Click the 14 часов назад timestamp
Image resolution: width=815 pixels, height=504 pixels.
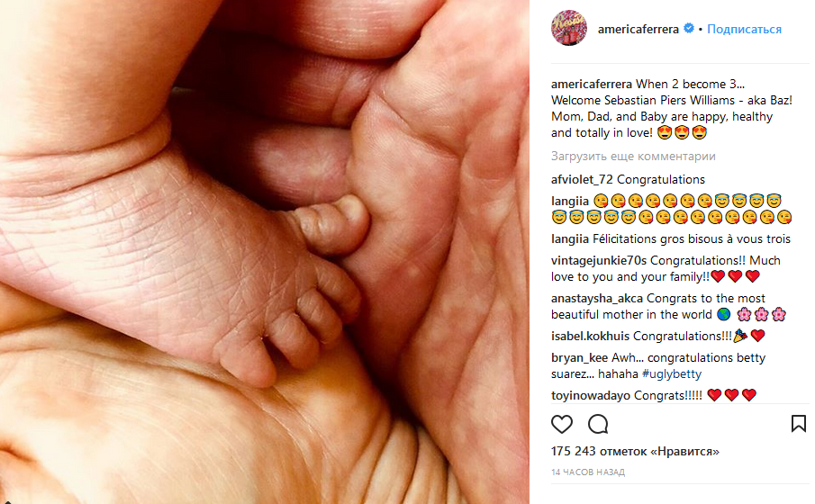click(588, 472)
